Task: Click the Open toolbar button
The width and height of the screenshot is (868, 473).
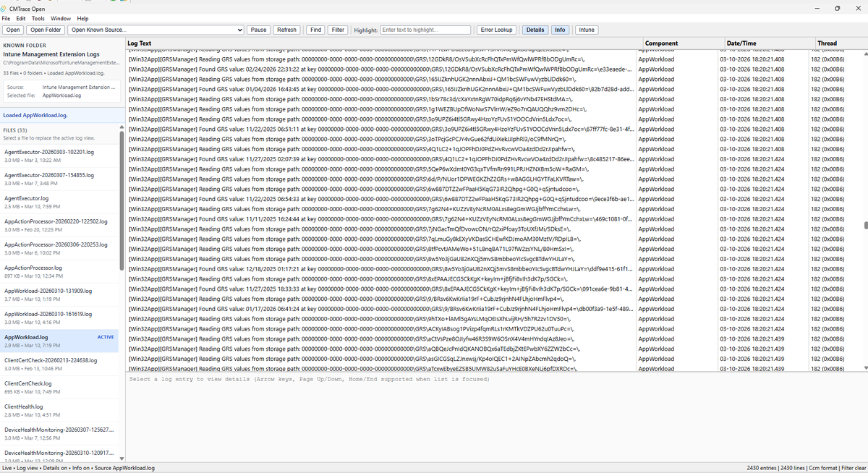Action: click(13, 30)
